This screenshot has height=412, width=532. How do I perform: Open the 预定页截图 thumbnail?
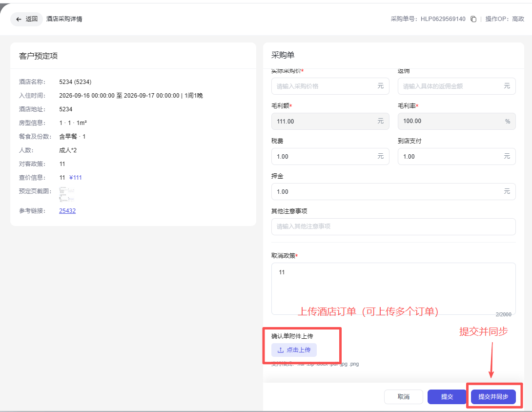click(x=66, y=194)
